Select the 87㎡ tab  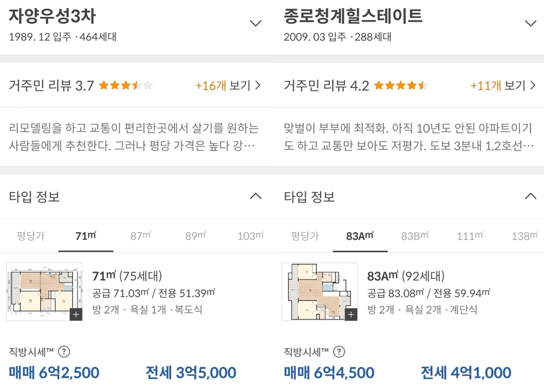tap(141, 236)
